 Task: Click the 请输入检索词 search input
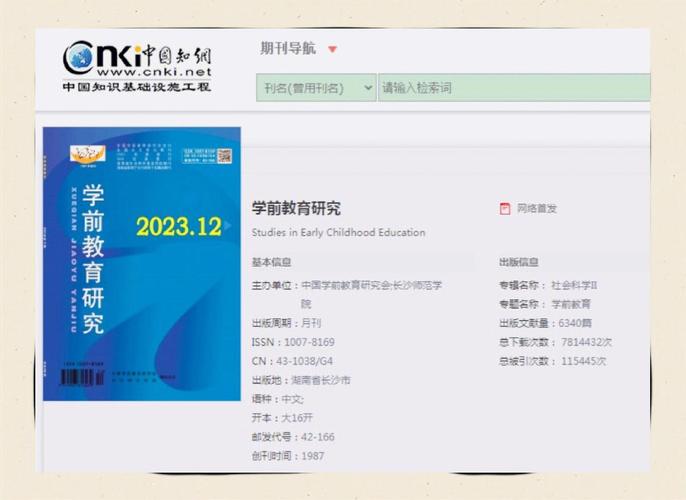514,88
